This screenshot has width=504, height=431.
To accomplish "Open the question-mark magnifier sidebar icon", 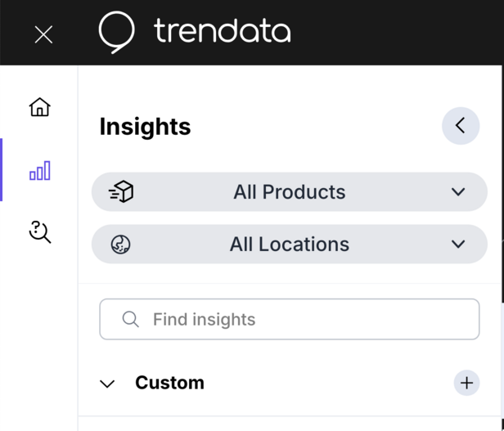I will (39, 232).
